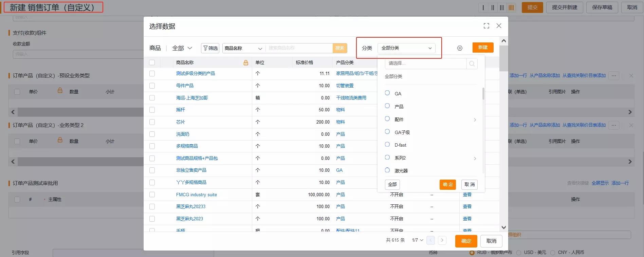The image size is (644, 257).
Task: Confirm category selection with 确定
Action: tap(448, 184)
